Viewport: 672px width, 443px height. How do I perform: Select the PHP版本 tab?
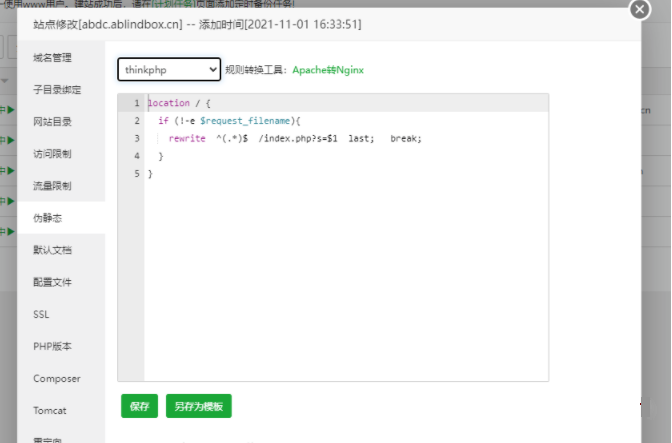(x=52, y=346)
